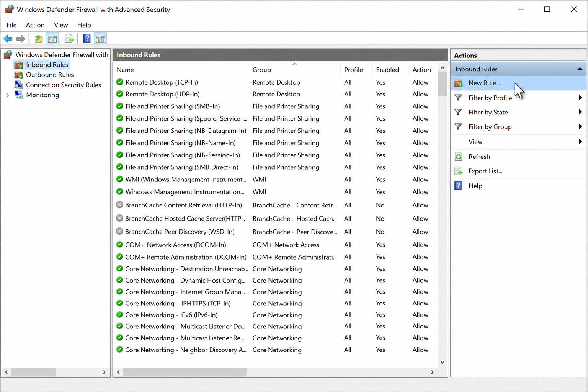Image resolution: width=588 pixels, height=392 pixels.
Task: Select File and Printer Sharing (NB-Name-In) rule
Action: (x=276, y=143)
